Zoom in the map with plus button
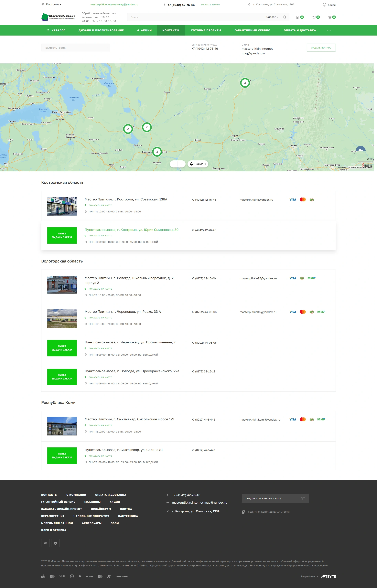This screenshot has width=377, height=588. (x=181, y=164)
